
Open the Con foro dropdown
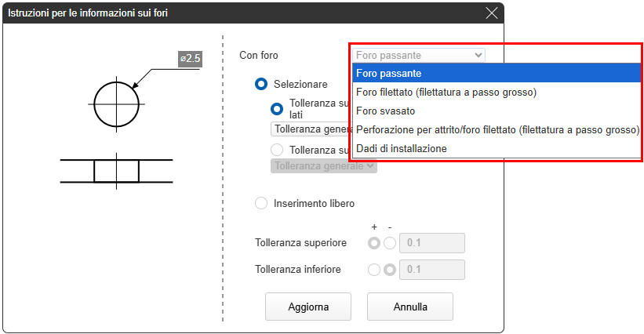coord(418,55)
